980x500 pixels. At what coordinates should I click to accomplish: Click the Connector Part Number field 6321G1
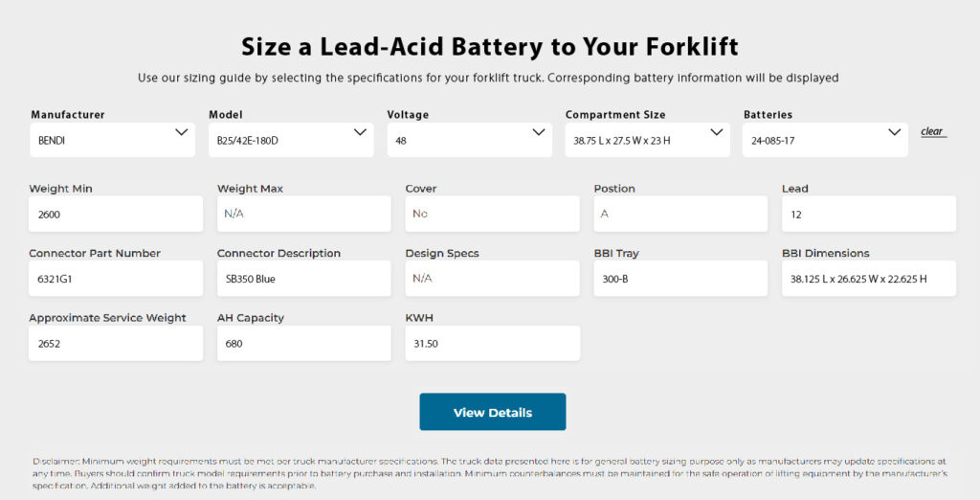[116, 279]
